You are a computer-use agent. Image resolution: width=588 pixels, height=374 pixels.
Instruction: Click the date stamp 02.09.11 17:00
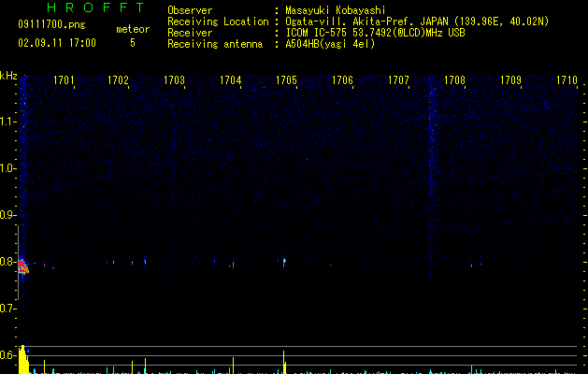coord(57,43)
